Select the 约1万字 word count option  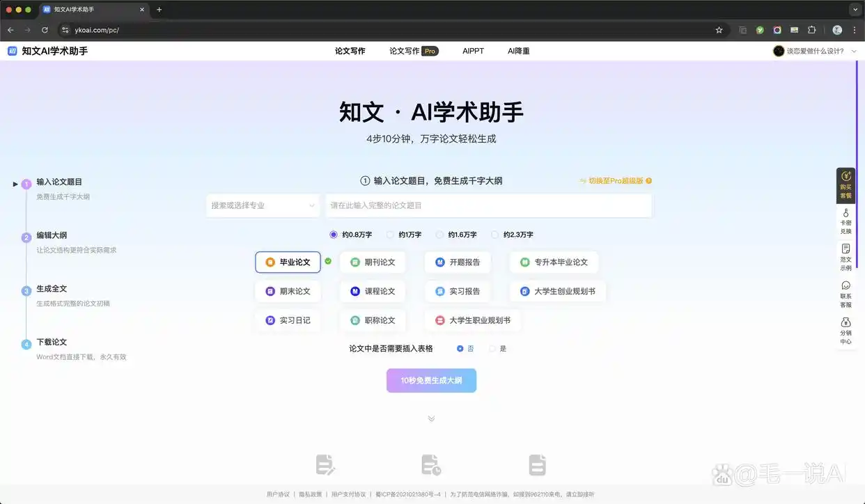[404, 235]
